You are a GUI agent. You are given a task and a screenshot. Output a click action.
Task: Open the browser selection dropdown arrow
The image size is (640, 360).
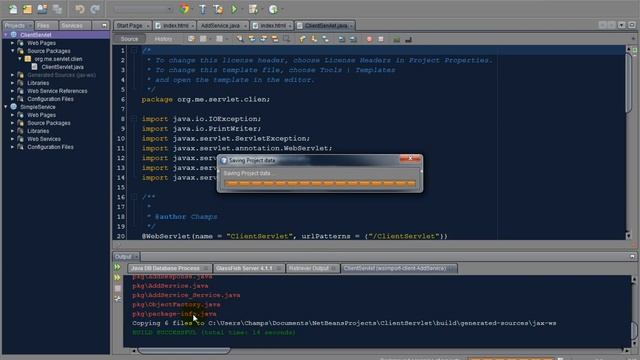tap(192, 9)
